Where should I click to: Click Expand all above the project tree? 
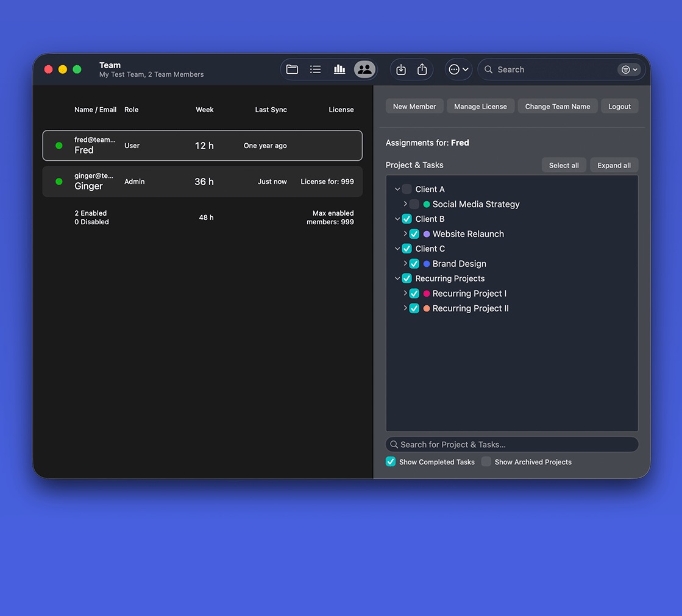click(614, 165)
